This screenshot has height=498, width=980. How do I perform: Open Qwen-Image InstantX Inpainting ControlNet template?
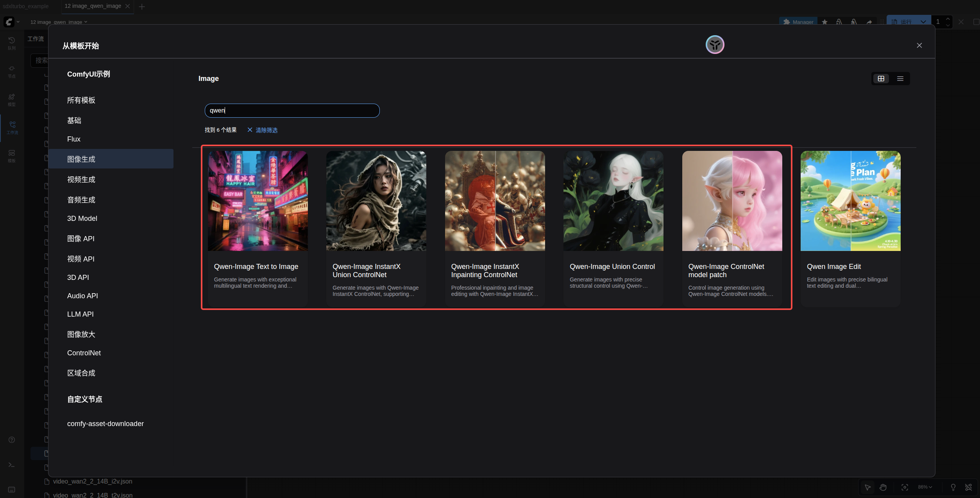click(495, 228)
